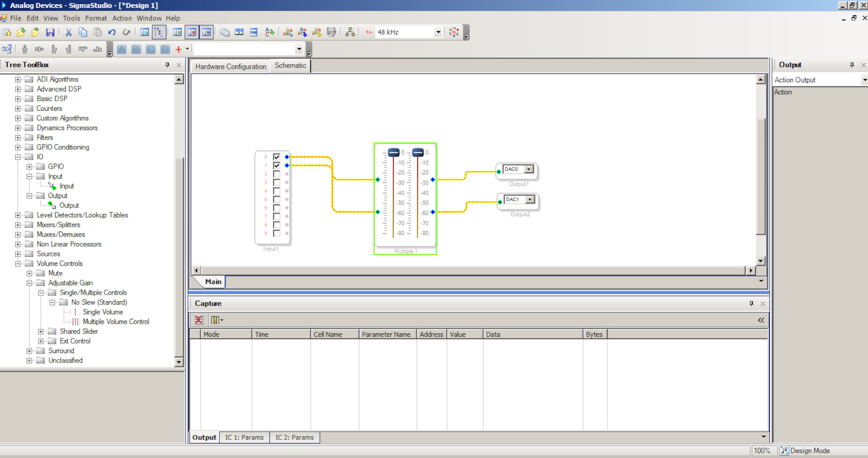Click the Write to EEPROM save icon

[x=331, y=32]
